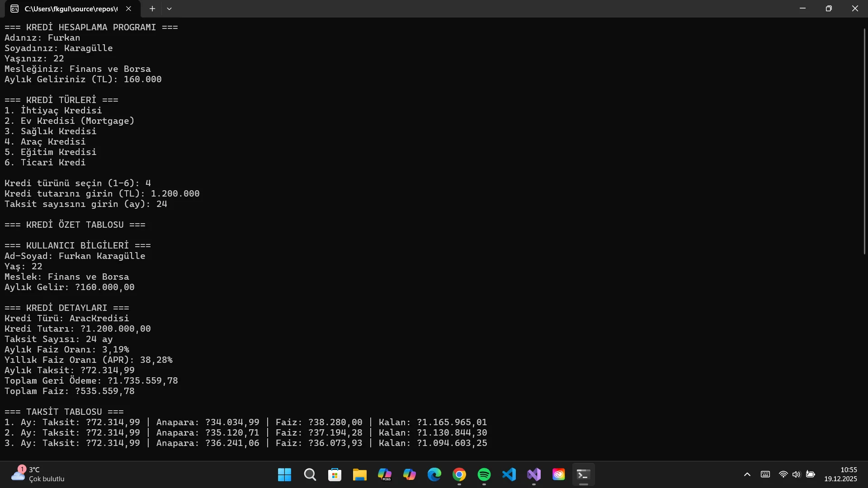The image size is (868, 488).
Task: Launch Microsoft Store from taskbar
Action: tap(335, 474)
